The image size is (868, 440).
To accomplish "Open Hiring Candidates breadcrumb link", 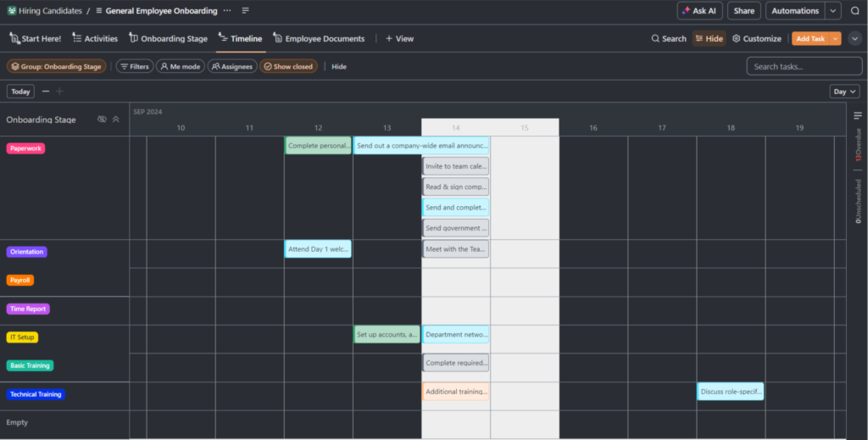I will tap(50, 10).
